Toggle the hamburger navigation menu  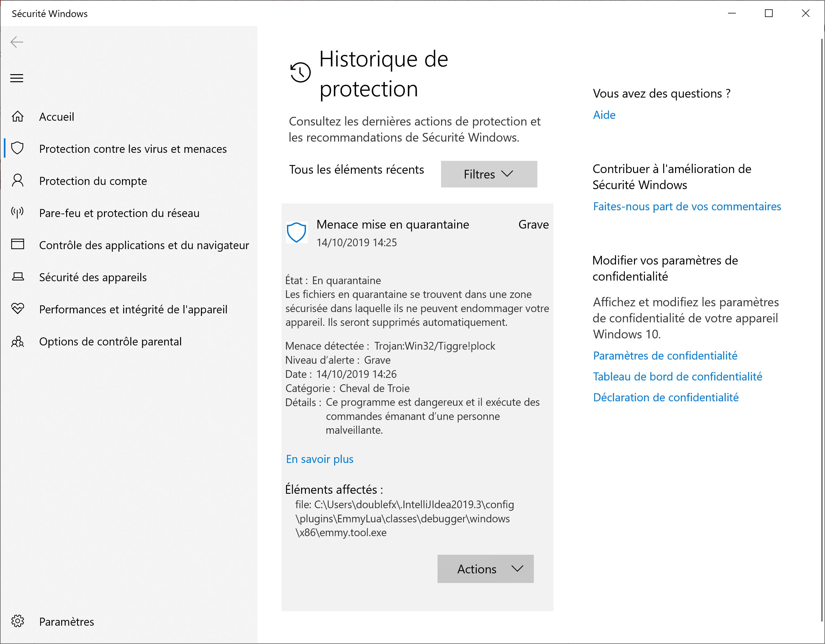click(x=17, y=78)
